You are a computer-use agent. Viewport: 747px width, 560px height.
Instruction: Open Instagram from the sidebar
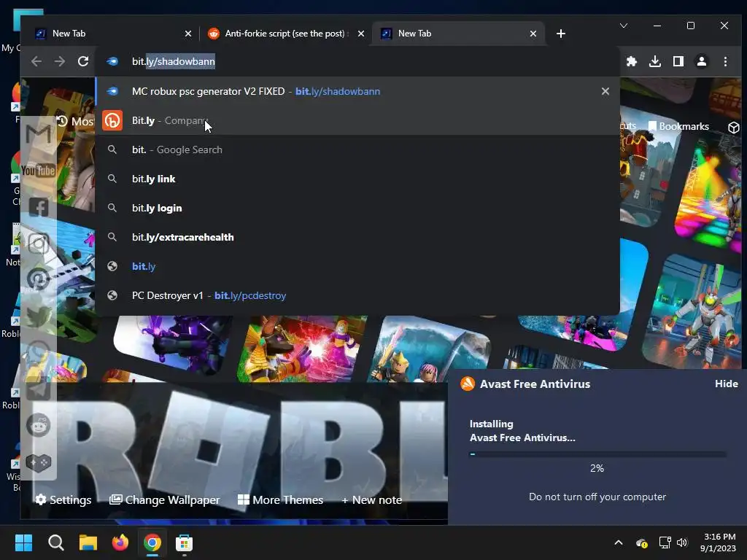pos(39,244)
